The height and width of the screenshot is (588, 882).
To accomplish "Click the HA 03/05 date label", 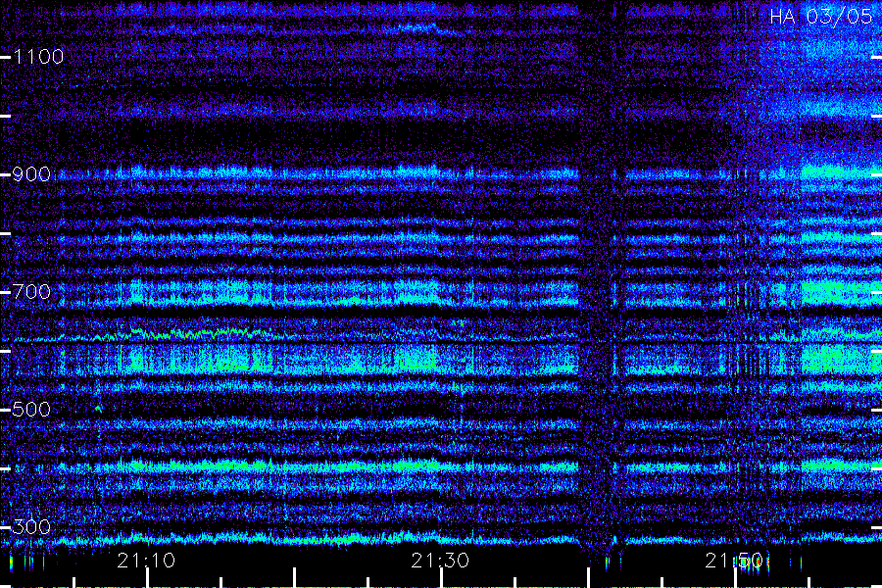I will click(820, 17).
